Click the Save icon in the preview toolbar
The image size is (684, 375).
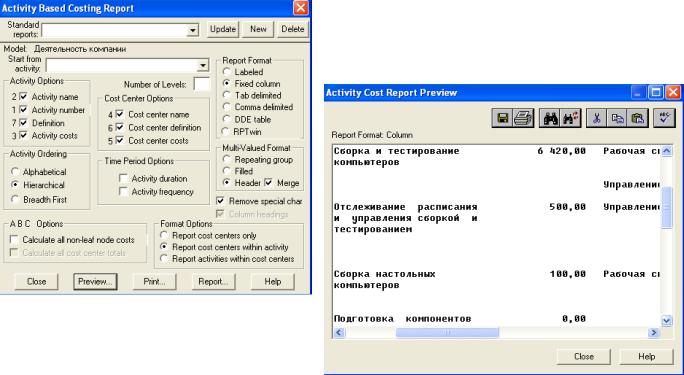[502, 118]
